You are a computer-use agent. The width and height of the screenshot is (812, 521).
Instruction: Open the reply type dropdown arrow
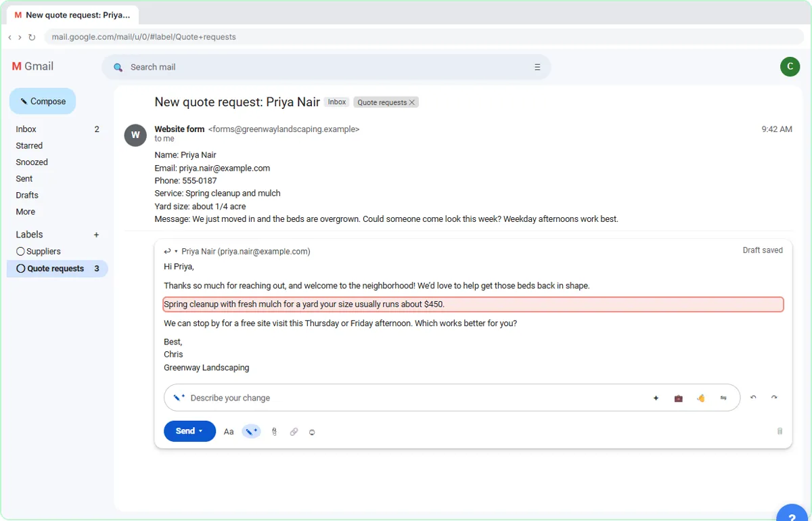click(x=176, y=252)
